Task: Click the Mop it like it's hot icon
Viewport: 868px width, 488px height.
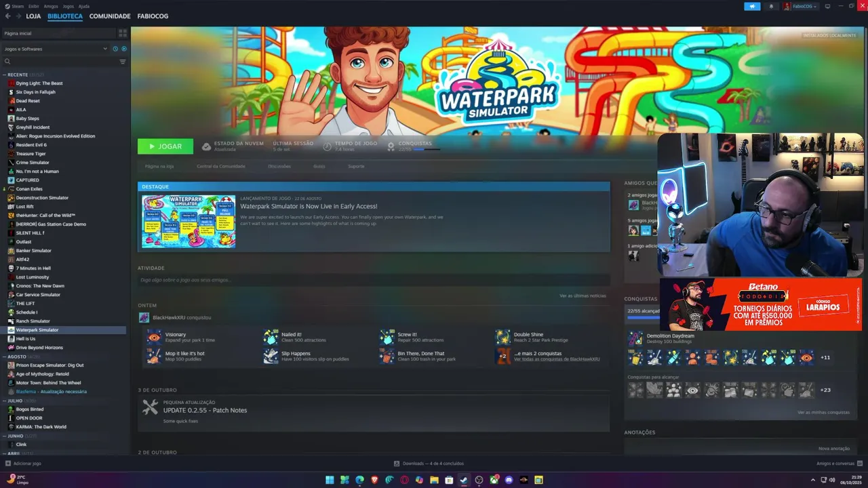Action: coord(155,356)
